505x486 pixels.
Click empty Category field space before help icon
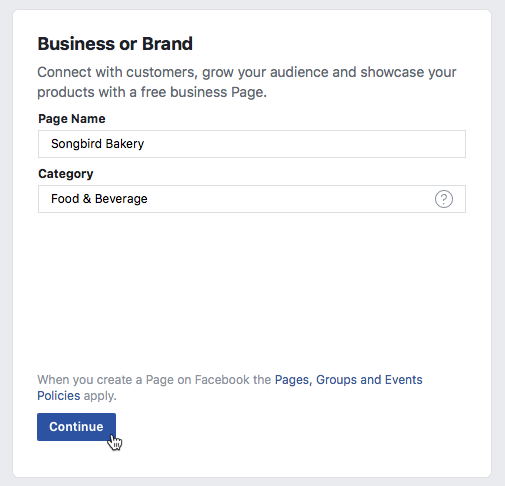tap(290, 199)
